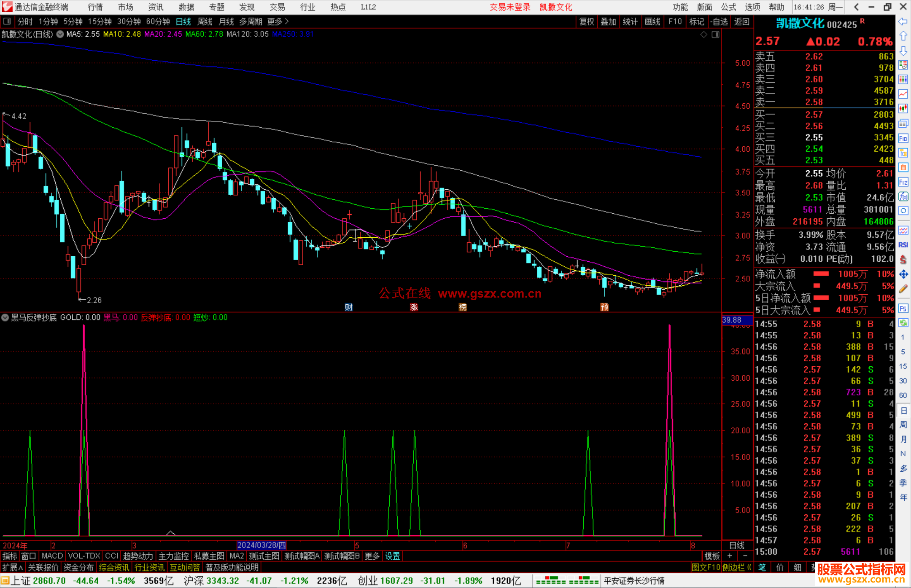
Task: Open the candlestick chart sidebar icon
Action: pyautogui.click(x=903, y=109)
